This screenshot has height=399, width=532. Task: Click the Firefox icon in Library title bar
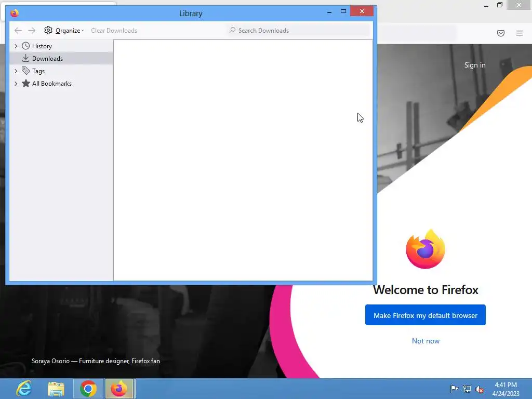15,13
